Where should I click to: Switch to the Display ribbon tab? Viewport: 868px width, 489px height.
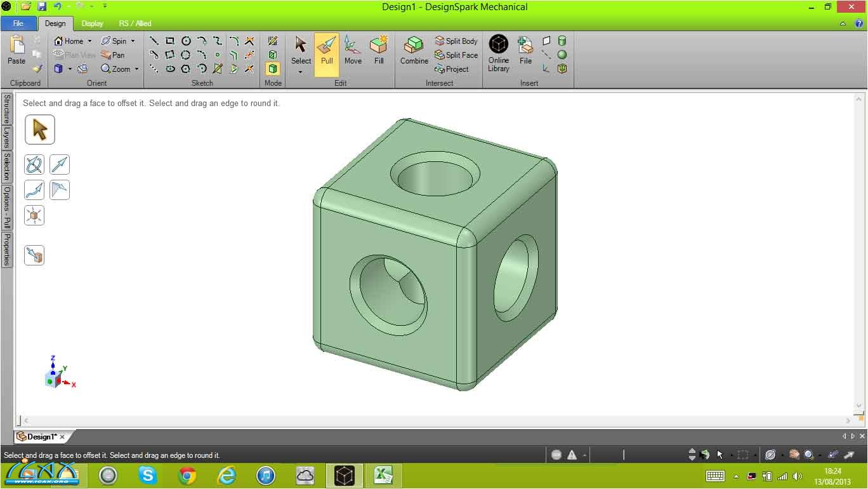[x=92, y=23]
